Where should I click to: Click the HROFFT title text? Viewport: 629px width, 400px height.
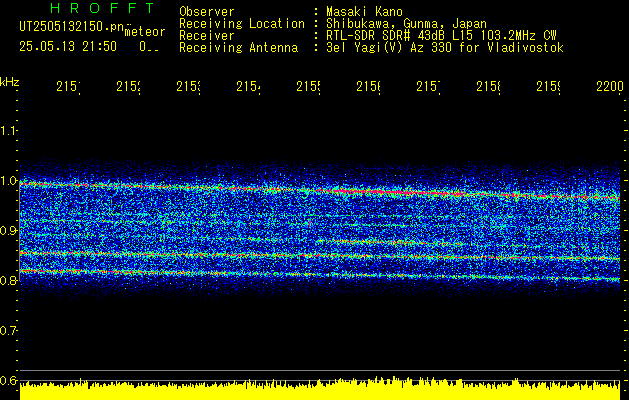(x=103, y=8)
